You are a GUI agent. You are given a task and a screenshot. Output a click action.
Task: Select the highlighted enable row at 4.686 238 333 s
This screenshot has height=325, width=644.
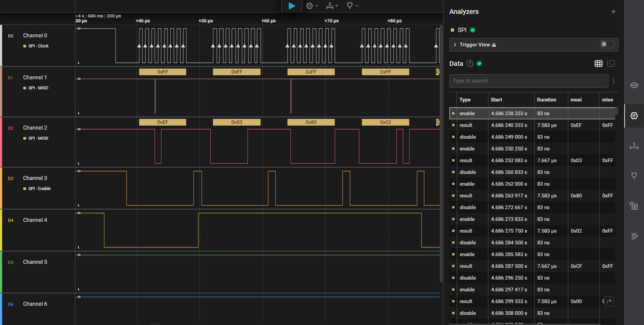[x=534, y=113]
